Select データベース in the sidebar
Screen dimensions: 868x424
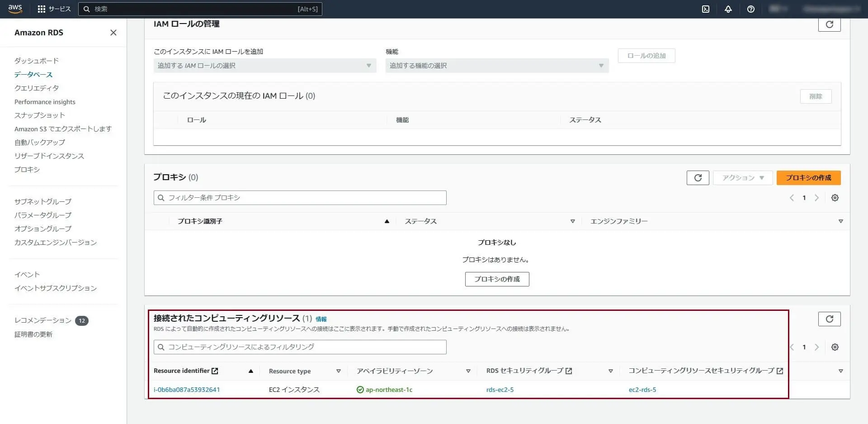pos(33,74)
